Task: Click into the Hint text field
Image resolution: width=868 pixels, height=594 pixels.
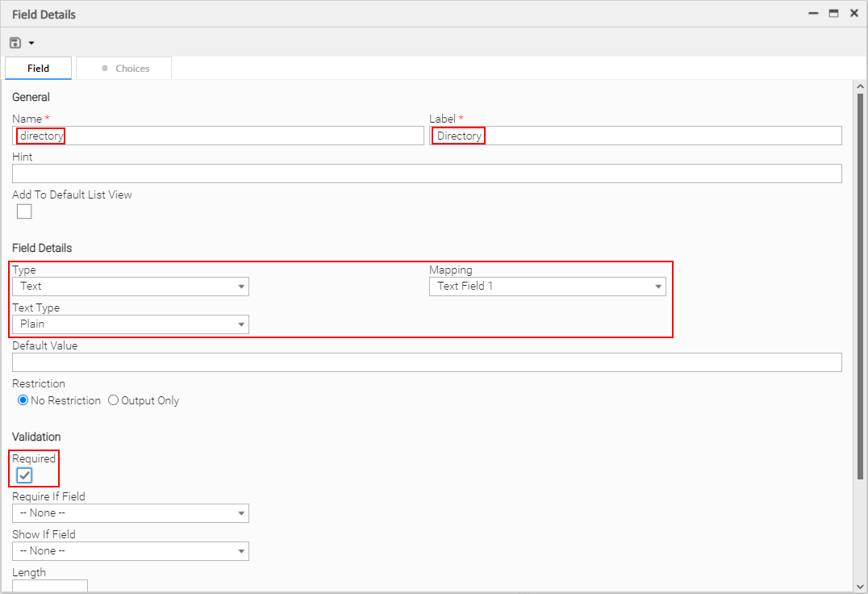Action: [x=427, y=174]
